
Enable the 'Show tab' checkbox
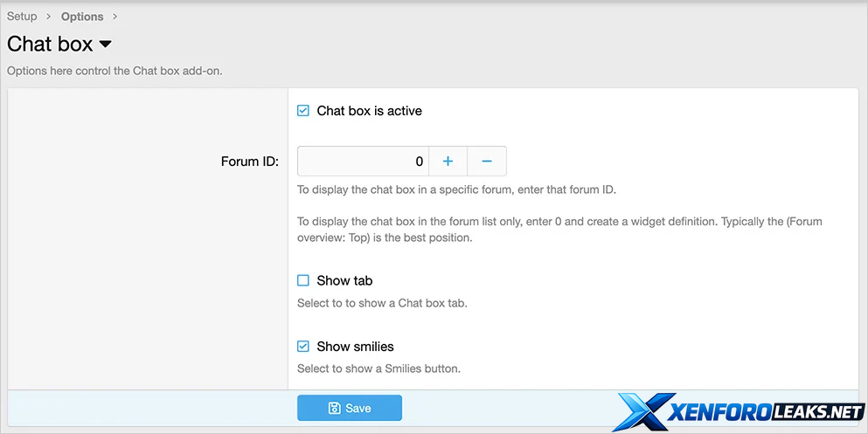click(303, 280)
